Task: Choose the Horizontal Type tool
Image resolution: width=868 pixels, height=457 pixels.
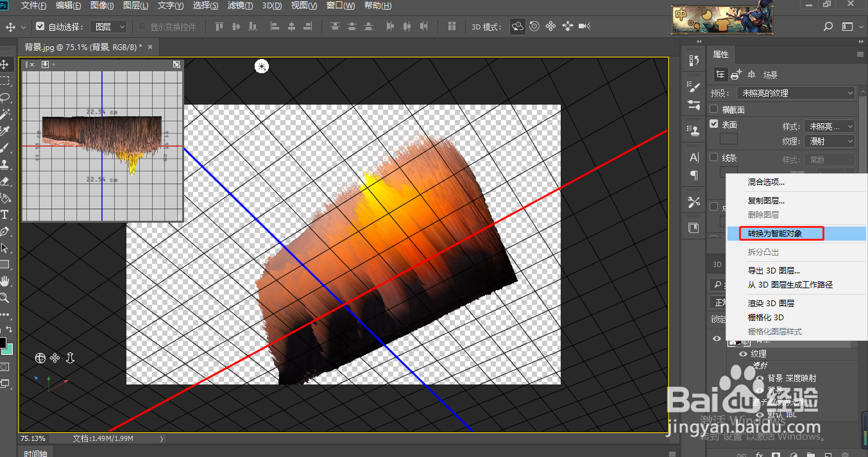Action: coord(4,214)
